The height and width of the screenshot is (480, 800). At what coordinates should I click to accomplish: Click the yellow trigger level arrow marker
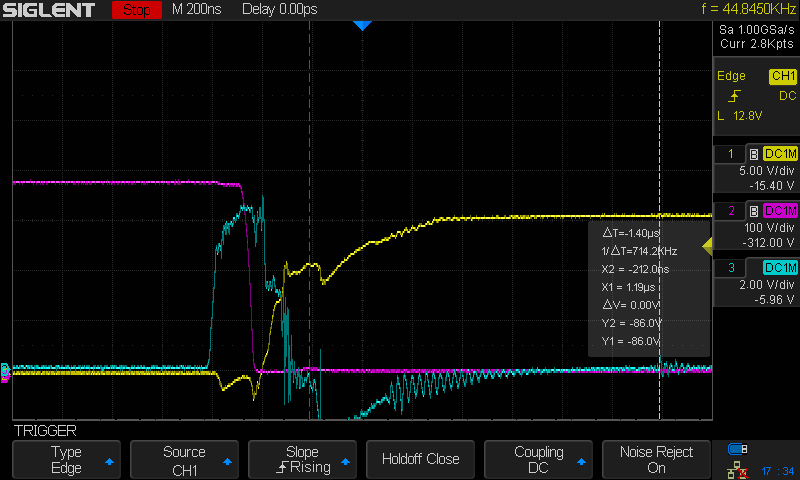click(x=707, y=246)
